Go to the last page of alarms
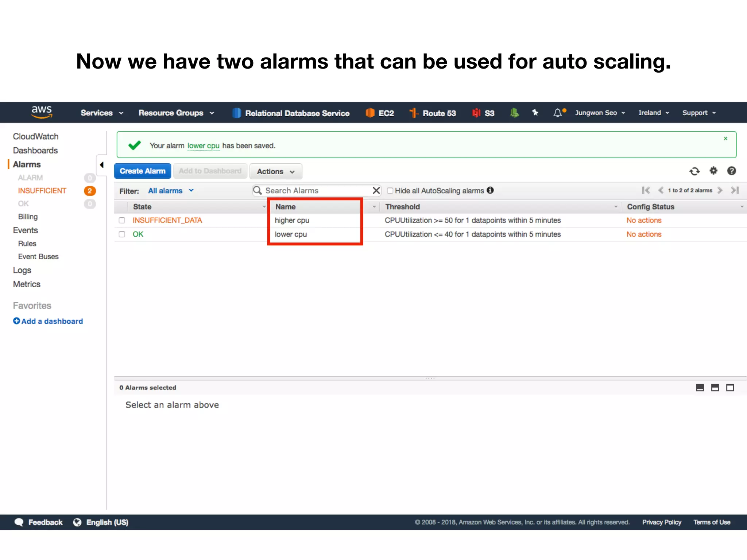Image resolution: width=747 pixels, height=560 pixels. 735,190
